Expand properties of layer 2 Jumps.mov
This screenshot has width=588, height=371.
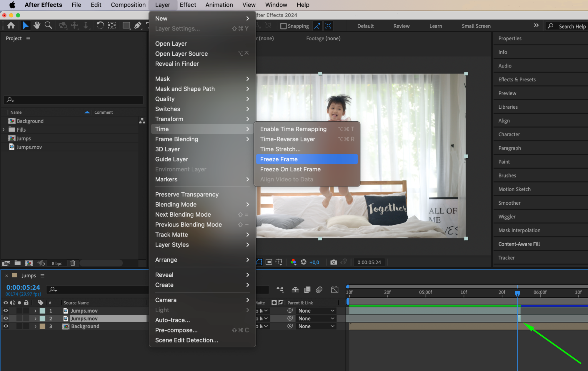pyautogui.click(x=35, y=319)
